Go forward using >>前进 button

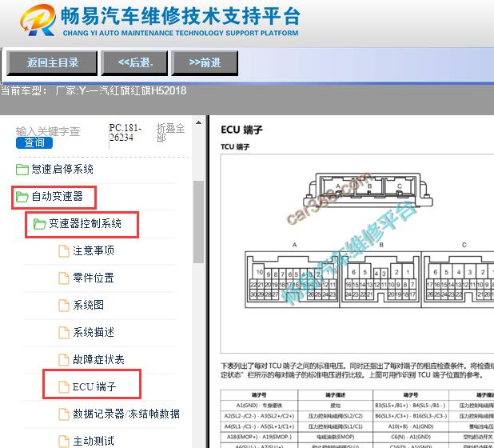205,62
